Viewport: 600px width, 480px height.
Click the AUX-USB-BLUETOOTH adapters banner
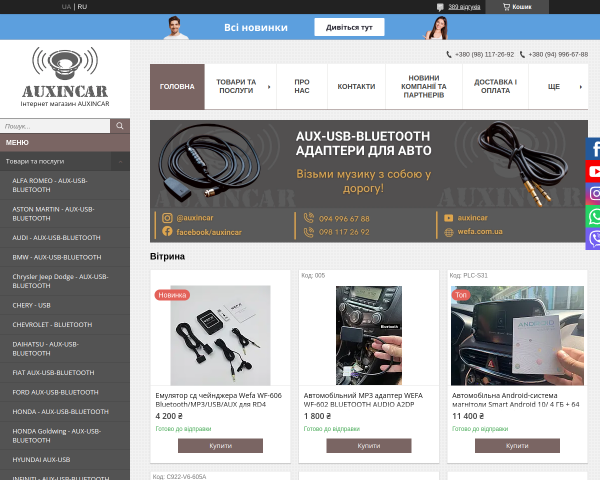369,181
